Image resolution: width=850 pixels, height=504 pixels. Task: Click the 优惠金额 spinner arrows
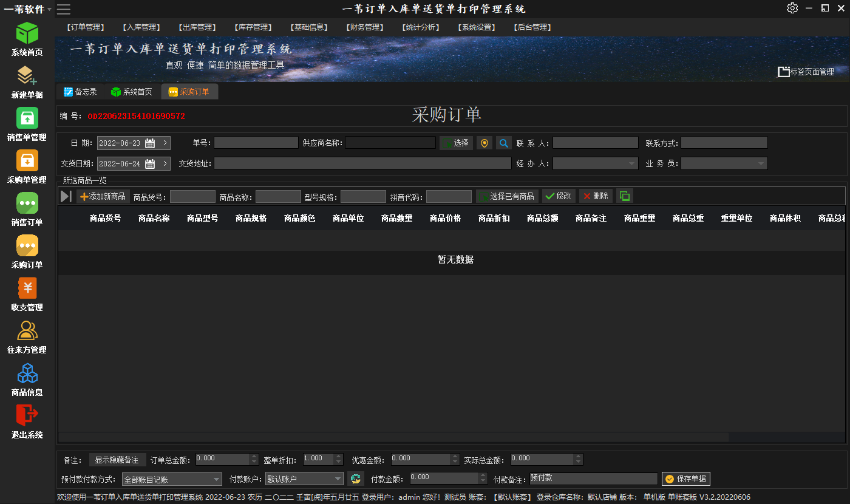455,459
